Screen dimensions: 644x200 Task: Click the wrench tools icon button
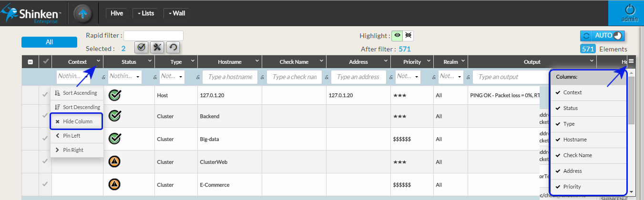coord(157,47)
